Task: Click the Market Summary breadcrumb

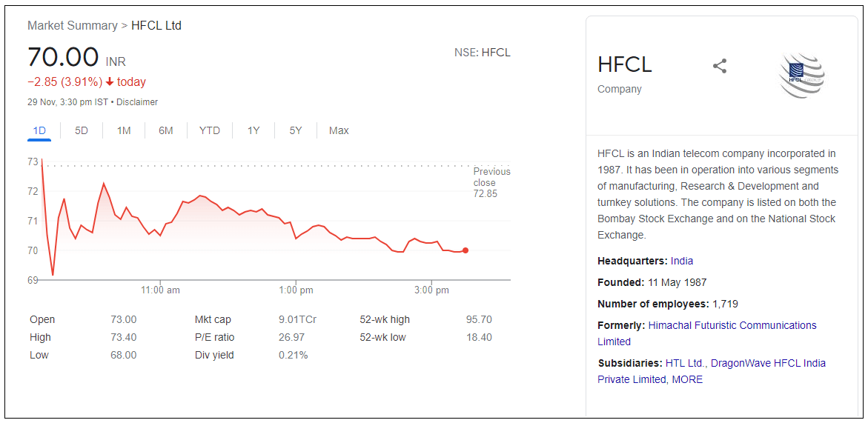Action: tap(73, 25)
